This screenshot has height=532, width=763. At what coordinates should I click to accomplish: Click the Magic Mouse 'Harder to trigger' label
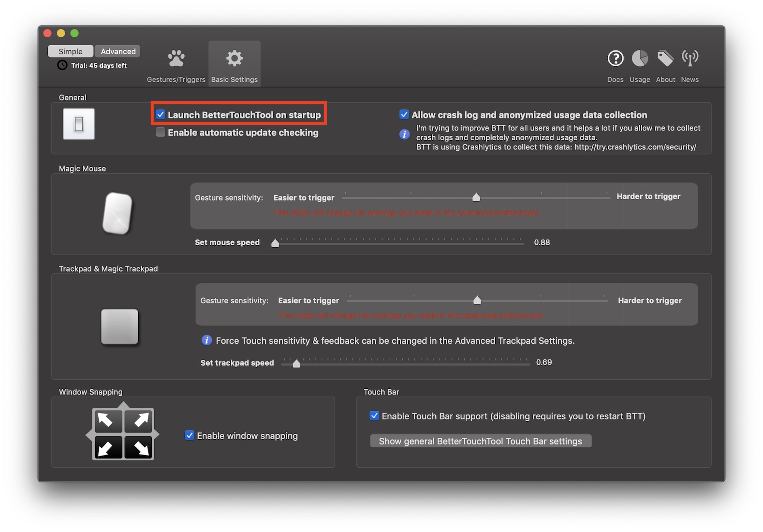coord(648,196)
